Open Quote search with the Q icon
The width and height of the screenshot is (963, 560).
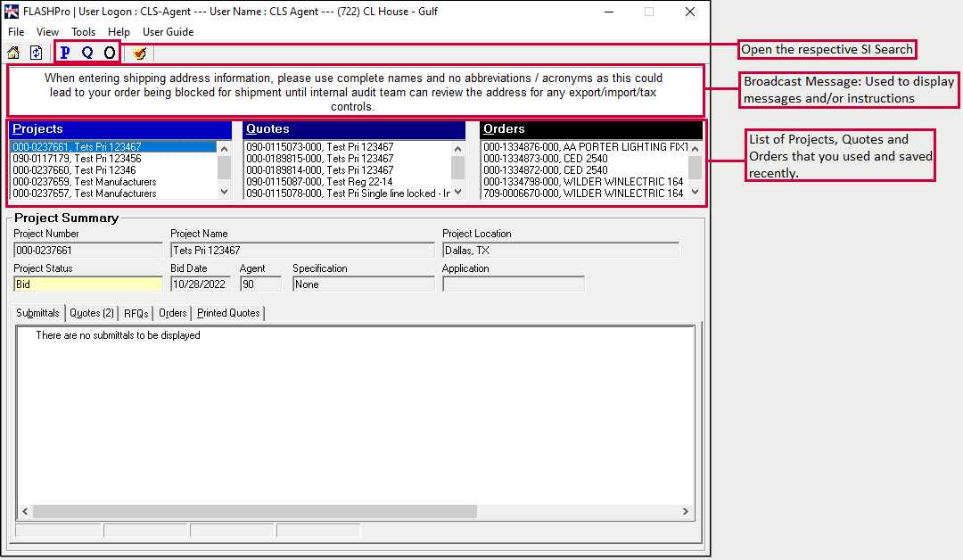click(87, 53)
